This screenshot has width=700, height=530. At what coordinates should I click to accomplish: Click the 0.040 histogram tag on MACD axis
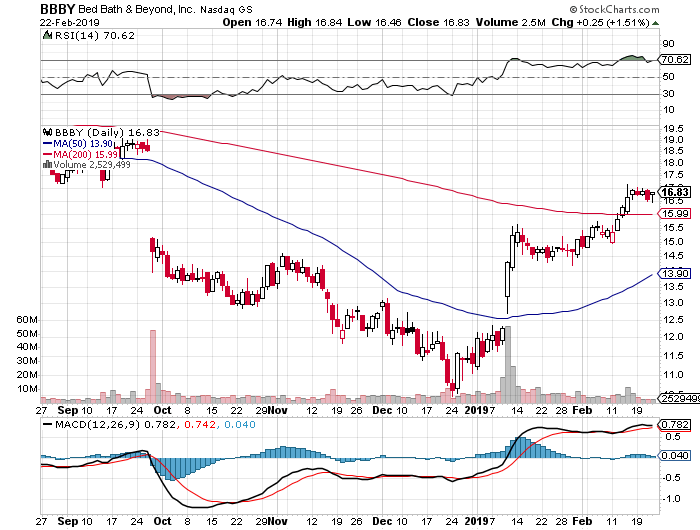[x=675, y=456]
